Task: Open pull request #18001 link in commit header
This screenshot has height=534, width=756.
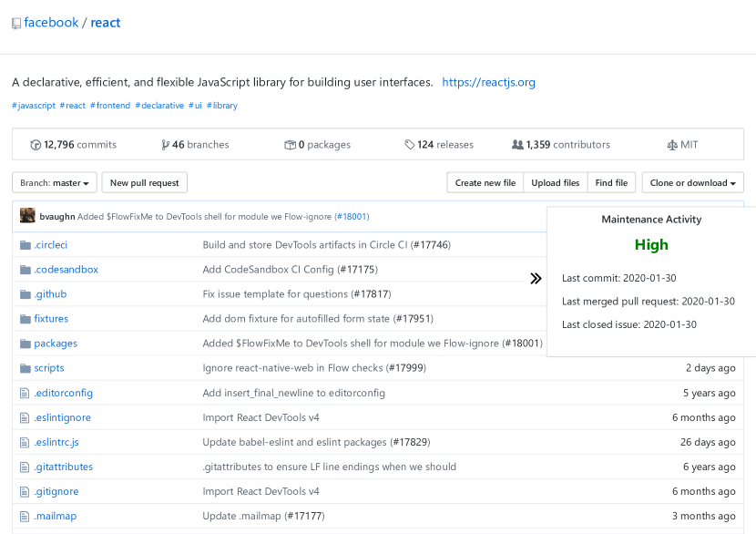Action: pyautogui.click(x=352, y=217)
